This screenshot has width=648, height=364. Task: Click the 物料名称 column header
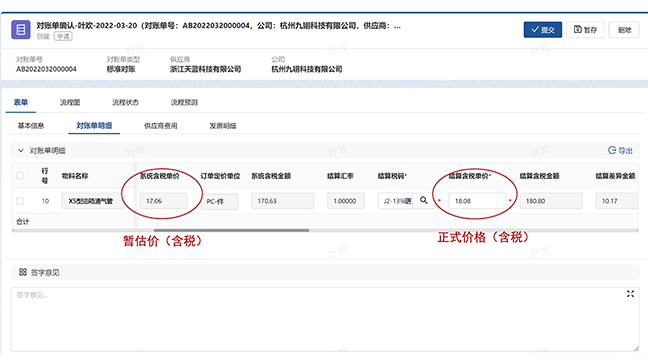tap(75, 176)
